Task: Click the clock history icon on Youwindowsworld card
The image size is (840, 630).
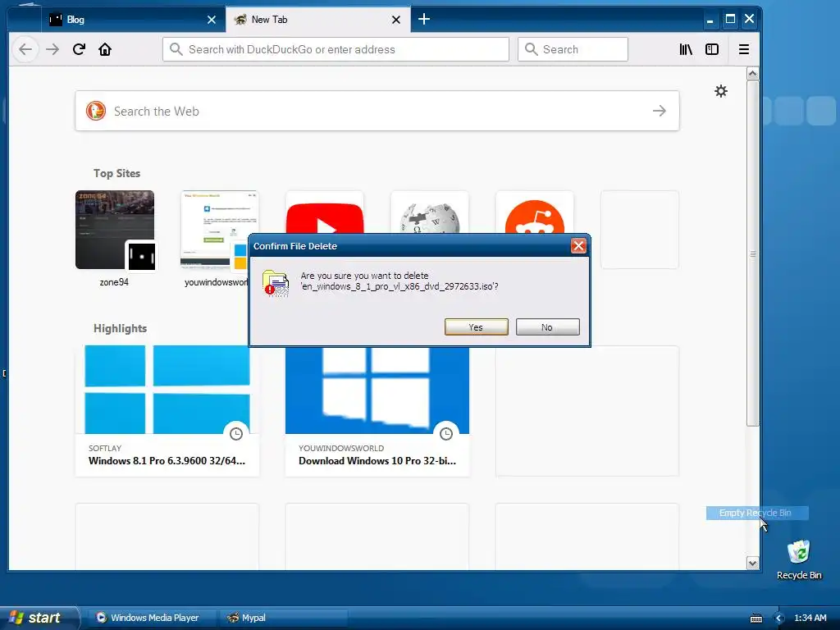Action: (x=446, y=434)
